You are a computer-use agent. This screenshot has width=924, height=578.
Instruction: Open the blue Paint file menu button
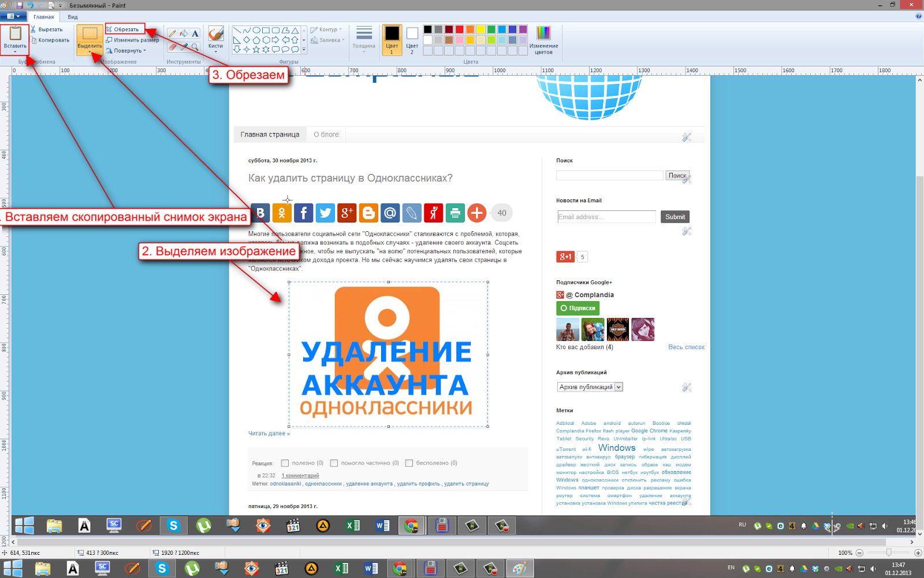13,16
